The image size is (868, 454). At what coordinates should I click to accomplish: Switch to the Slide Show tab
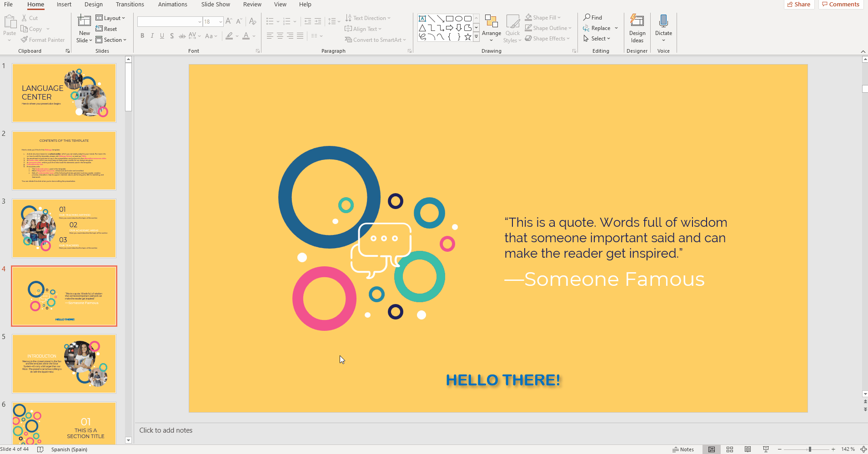tap(216, 5)
